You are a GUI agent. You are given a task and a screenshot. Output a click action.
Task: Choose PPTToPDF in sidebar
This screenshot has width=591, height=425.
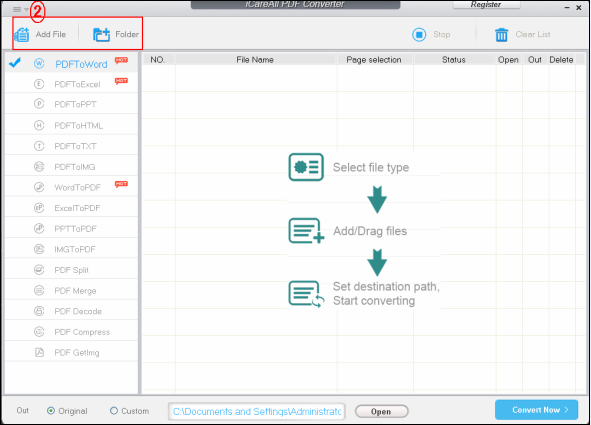pyautogui.click(x=72, y=229)
